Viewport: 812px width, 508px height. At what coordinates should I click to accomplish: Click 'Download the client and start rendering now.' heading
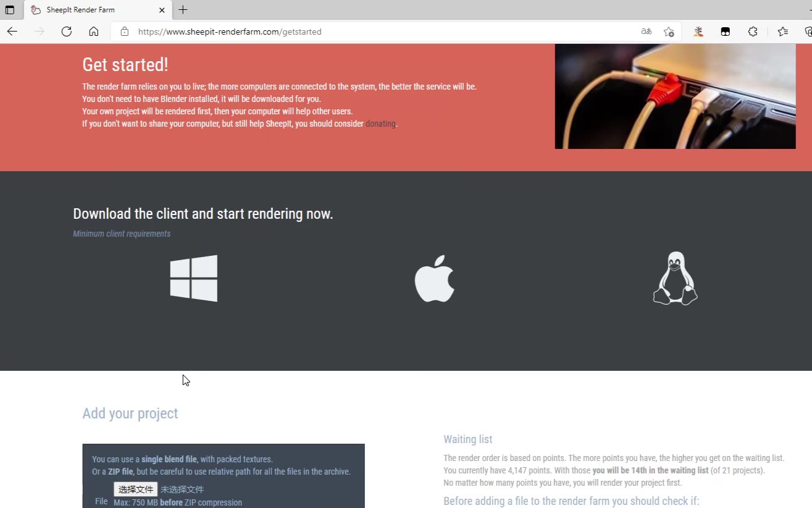[203, 214]
